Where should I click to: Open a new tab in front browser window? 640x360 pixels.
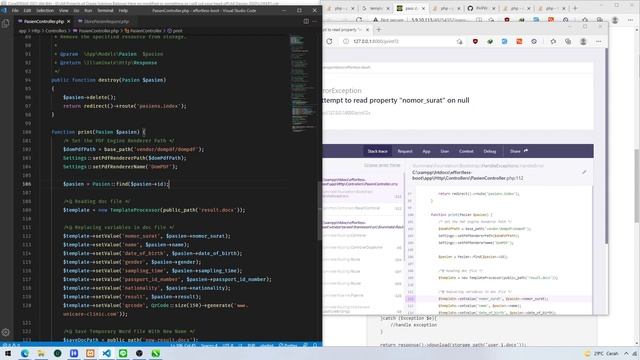pos(378,29)
